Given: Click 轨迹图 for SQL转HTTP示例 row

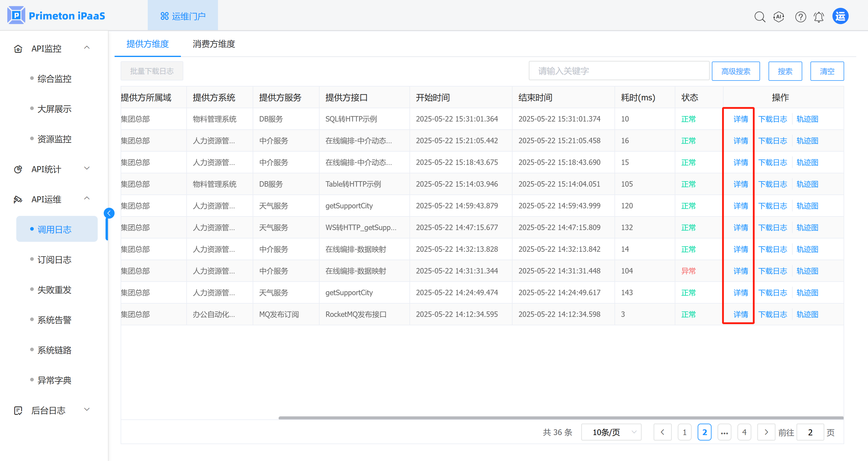Looking at the screenshot, I should (x=807, y=119).
